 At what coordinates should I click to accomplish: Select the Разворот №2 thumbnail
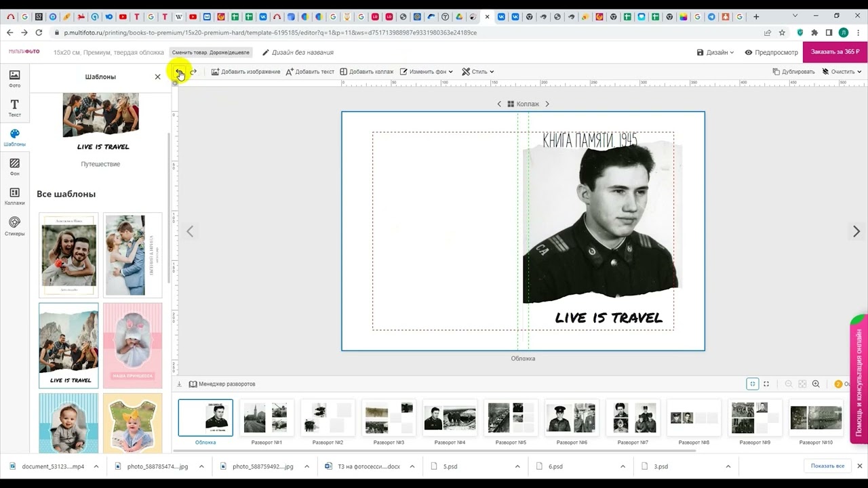pyautogui.click(x=328, y=418)
